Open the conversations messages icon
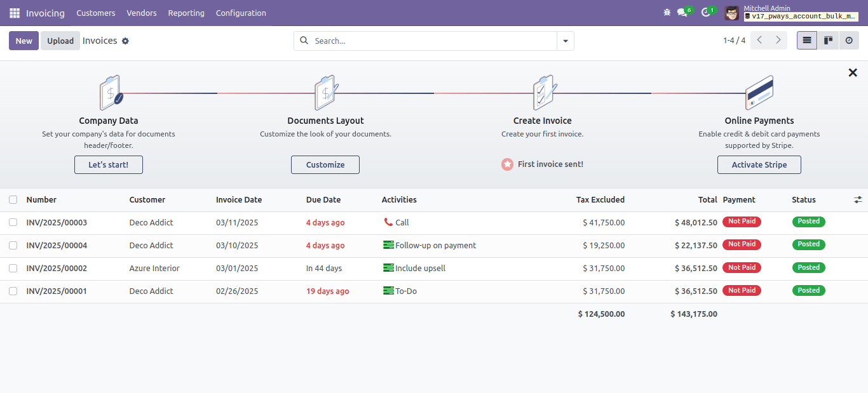This screenshot has height=393, width=868. point(682,13)
